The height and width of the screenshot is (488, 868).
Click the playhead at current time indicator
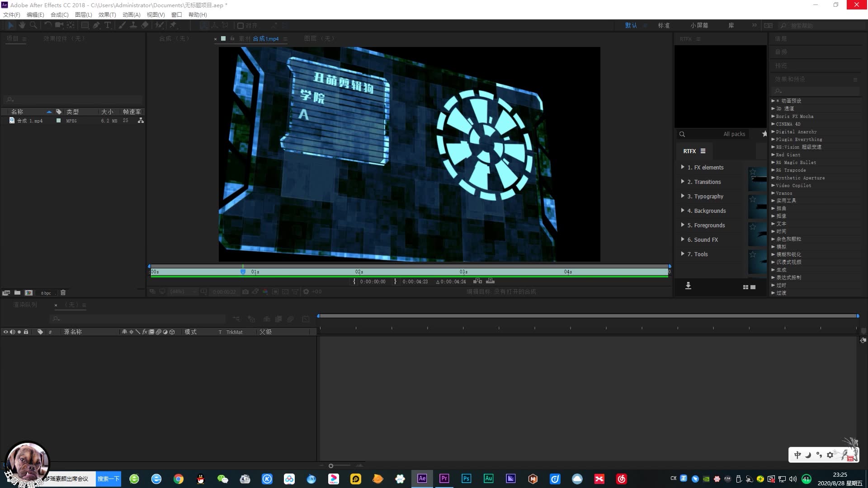point(243,271)
